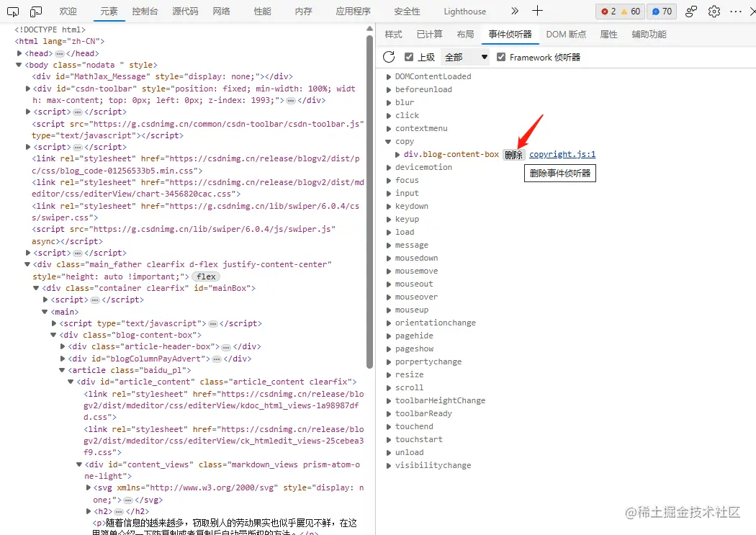The width and height of the screenshot is (756, 535).
Task: Expand the head element node
Action: pos(19,53)
